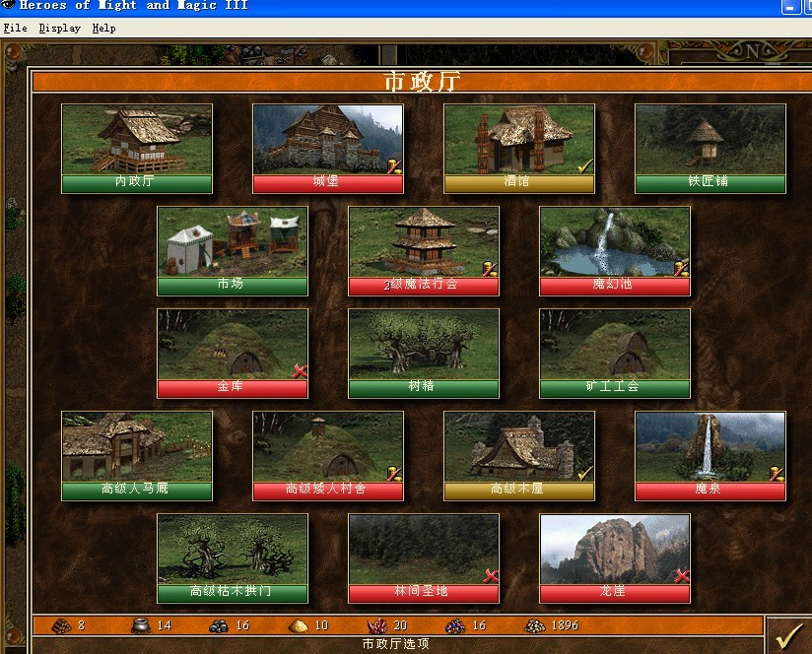
Task: Click the green 市场 label bar
Action: 233,286
